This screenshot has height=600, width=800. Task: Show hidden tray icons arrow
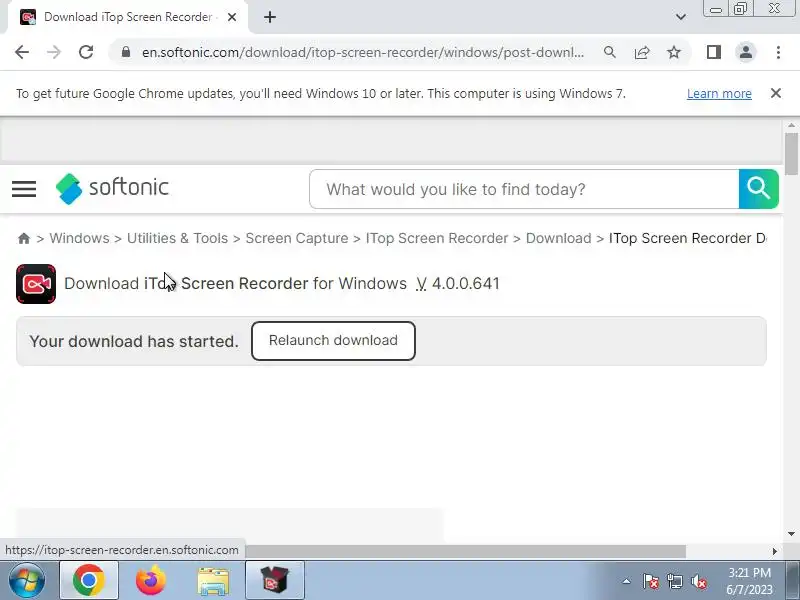pyautogui.click(x=626, y=581)
